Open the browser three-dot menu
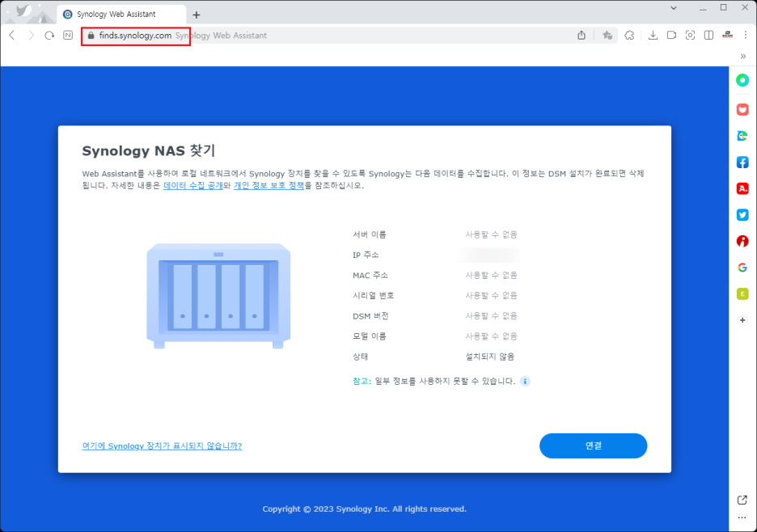This screenshot has width=757, height=532. pyautogui.click(x=746, y=36)
